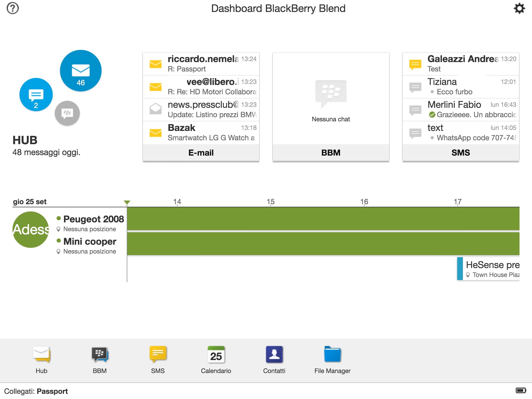Viewport: 532px width, 399px height.
Task: Click green Mini cooper timeline bar
Action: point(323,244)
